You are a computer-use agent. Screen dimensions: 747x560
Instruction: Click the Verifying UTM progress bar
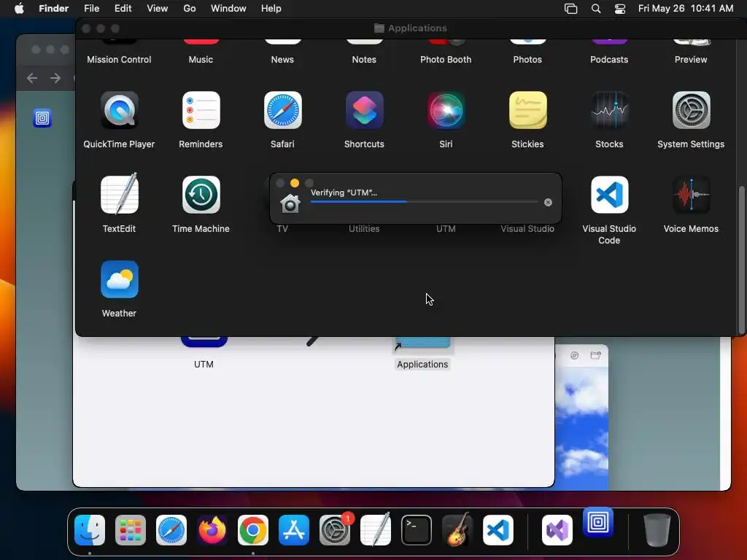(x=424, y=202)
